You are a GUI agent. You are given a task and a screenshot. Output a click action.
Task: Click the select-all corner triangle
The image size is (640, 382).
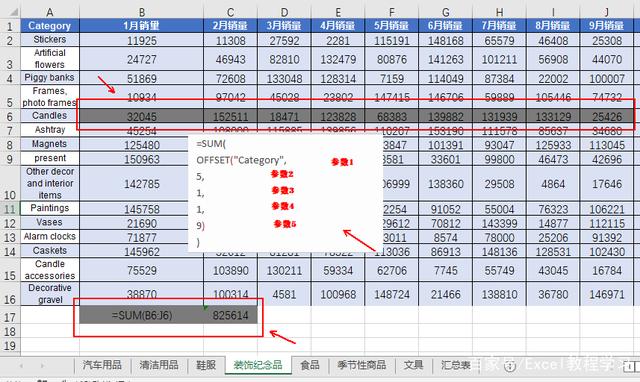coord(13,12)
